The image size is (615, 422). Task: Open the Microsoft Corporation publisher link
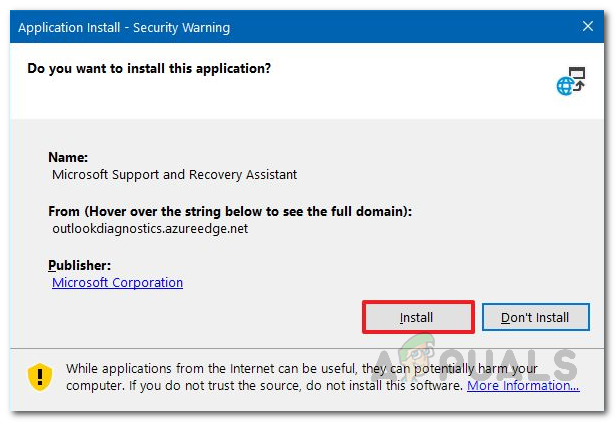point(117,283)
